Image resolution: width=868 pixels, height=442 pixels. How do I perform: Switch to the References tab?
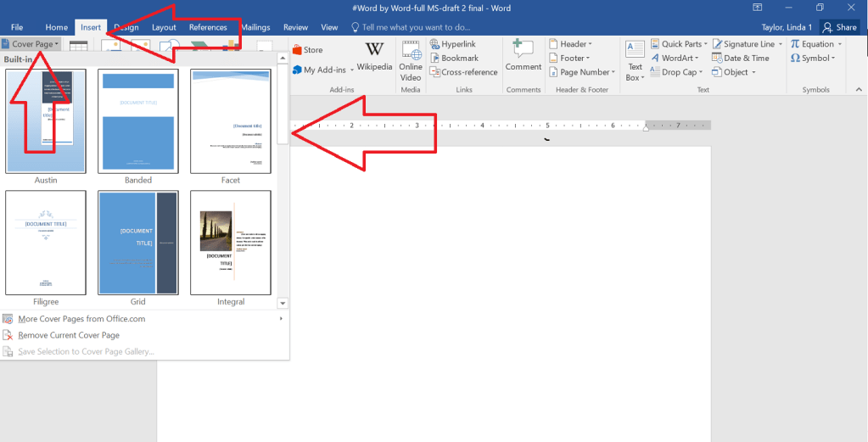208,27
